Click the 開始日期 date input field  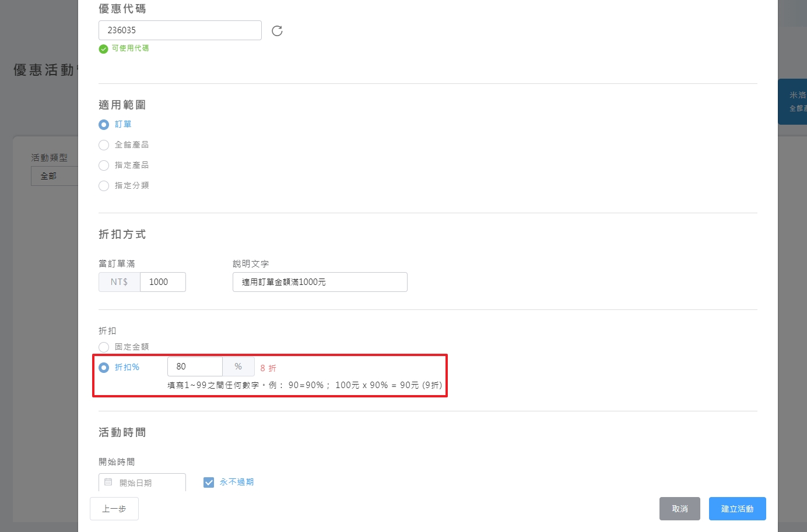click(x=146, y=482)
